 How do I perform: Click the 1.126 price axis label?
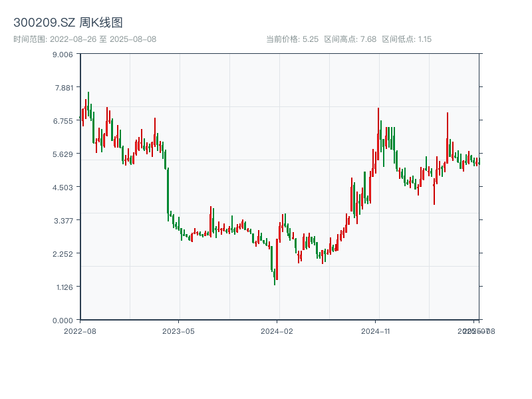coord(63,287)
